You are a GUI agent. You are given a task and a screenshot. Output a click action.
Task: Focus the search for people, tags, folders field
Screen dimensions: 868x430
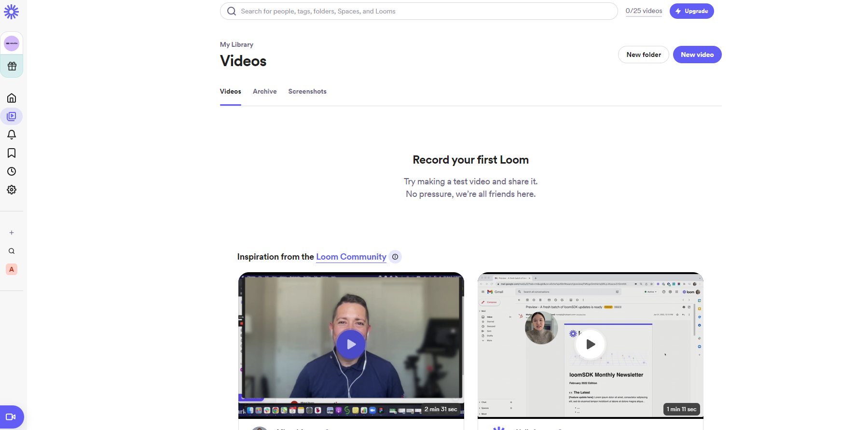(x=419, y=11)
